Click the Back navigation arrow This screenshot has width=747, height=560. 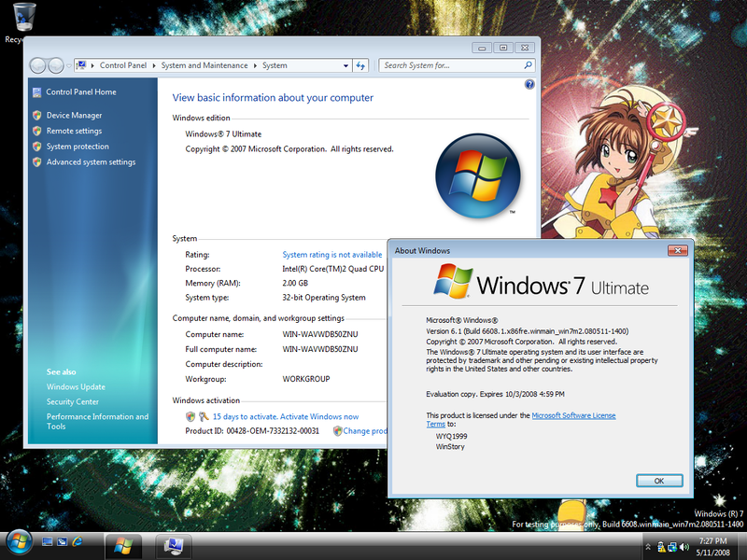coord(39,66)
